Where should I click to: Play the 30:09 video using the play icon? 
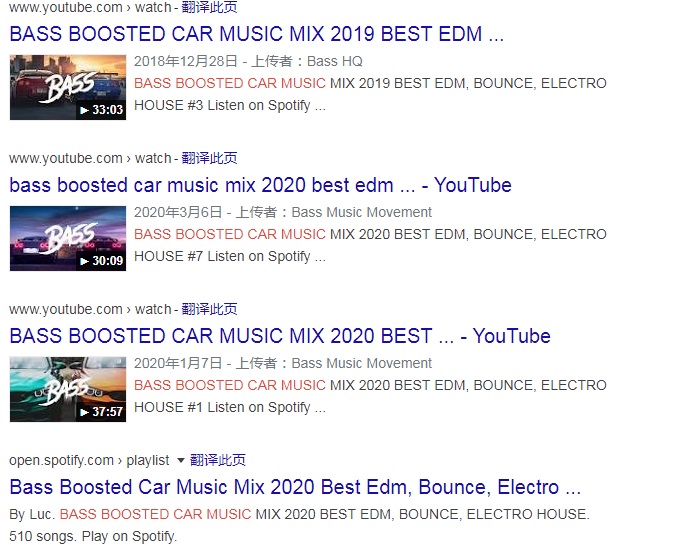coord(84,261)
